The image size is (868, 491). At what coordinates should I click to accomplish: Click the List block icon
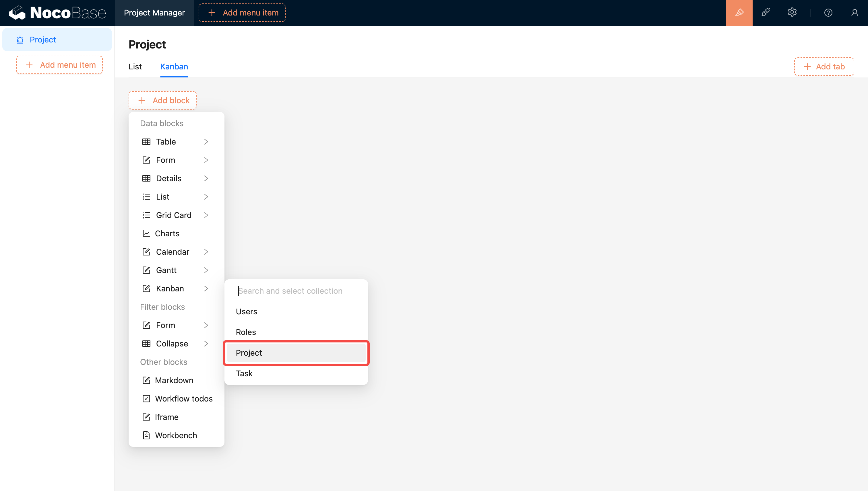coord(146,197)
